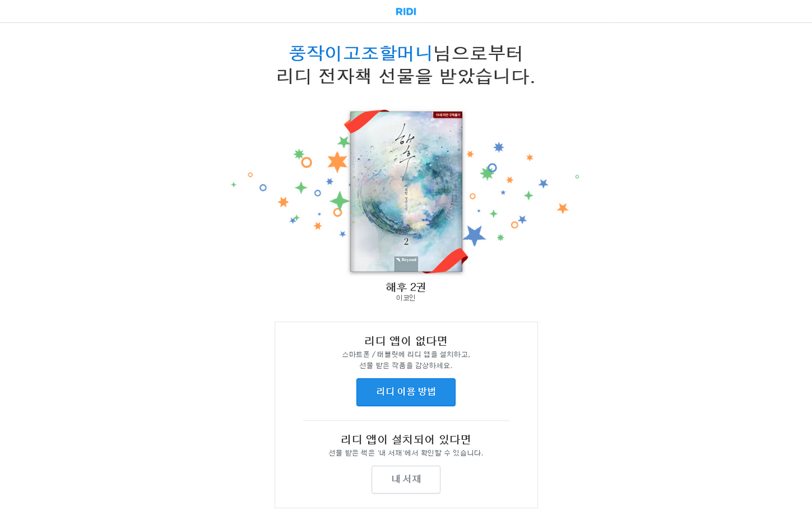Click the sender name 풍작이고조할머니
Viewport: 812px width, 511px height.
[x=361, y=53]
